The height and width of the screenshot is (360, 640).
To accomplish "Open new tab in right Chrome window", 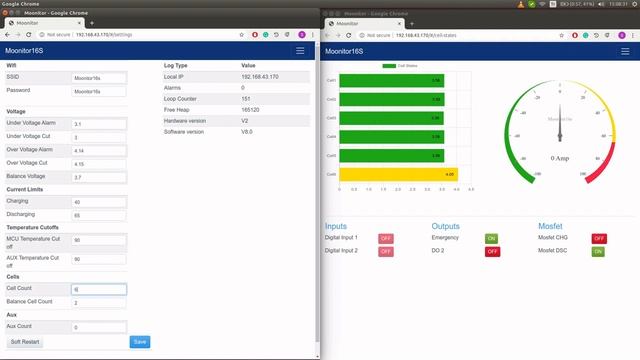I will point(412,24).
